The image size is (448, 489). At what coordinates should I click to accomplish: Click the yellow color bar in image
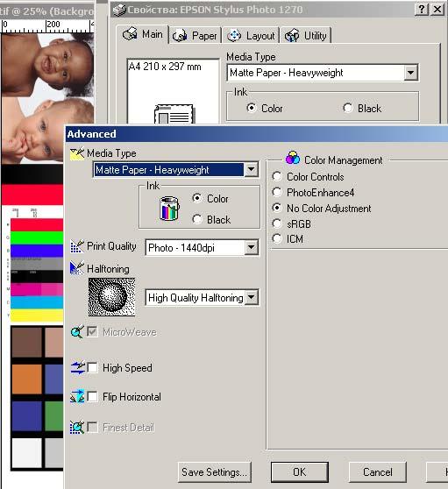pyautogui.click(x=37, y=315)
